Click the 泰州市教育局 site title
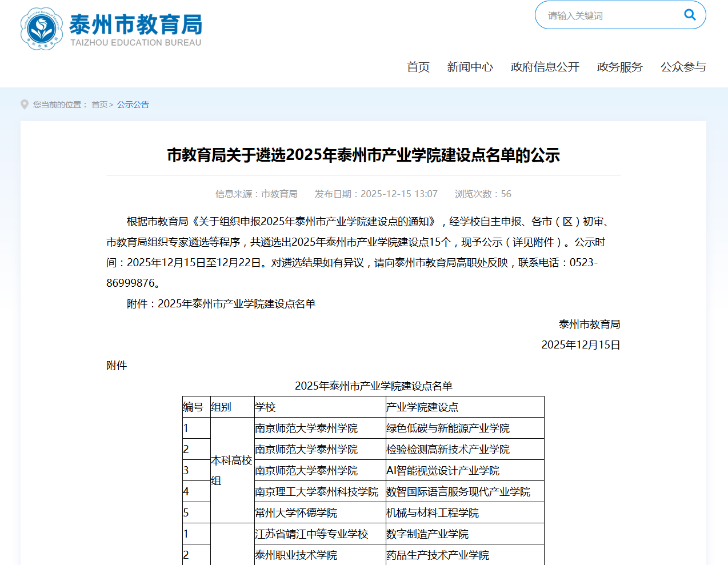Viewport: 728px width, 565px height. 135,25
